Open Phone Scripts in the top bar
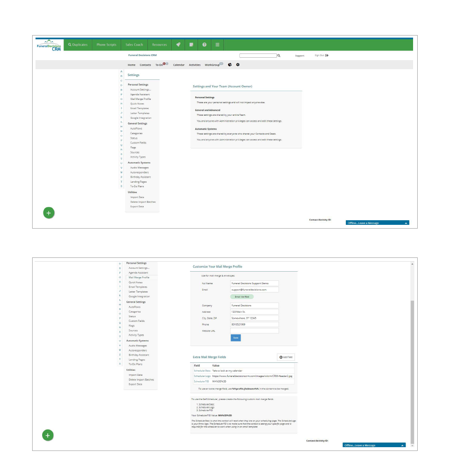The height and width of the screenshot is (476, 449). (106, 45)
